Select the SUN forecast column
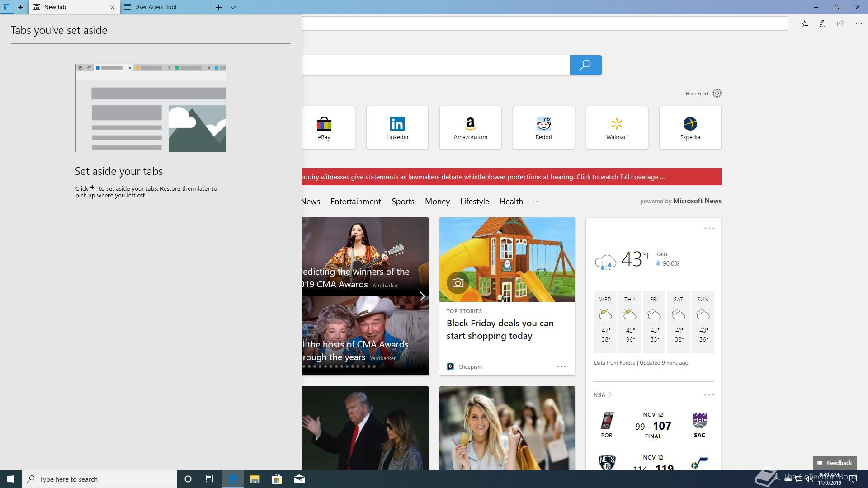 (x=703, y=322)
